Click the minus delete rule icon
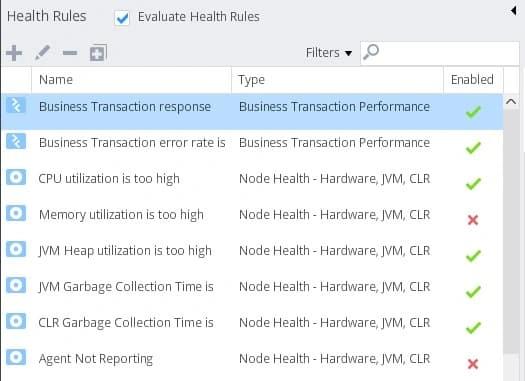This screenshot has height=381, width=525. [x=70, y=53]
